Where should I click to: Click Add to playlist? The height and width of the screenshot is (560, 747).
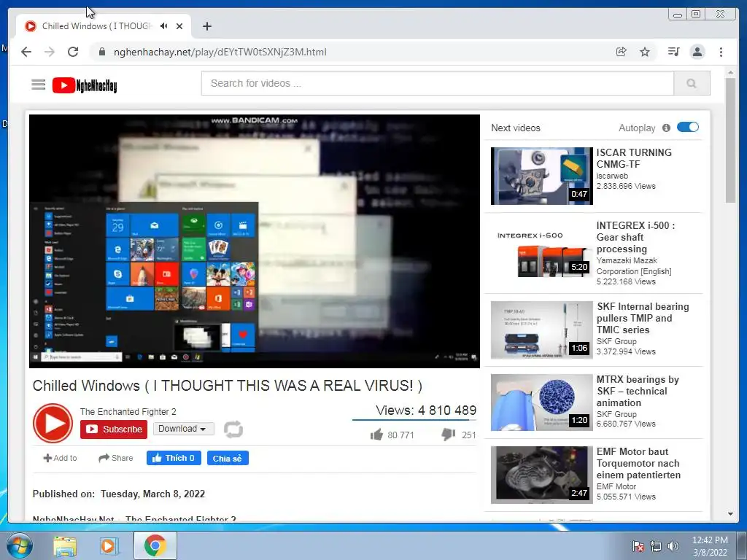click(x=60, y=458)
